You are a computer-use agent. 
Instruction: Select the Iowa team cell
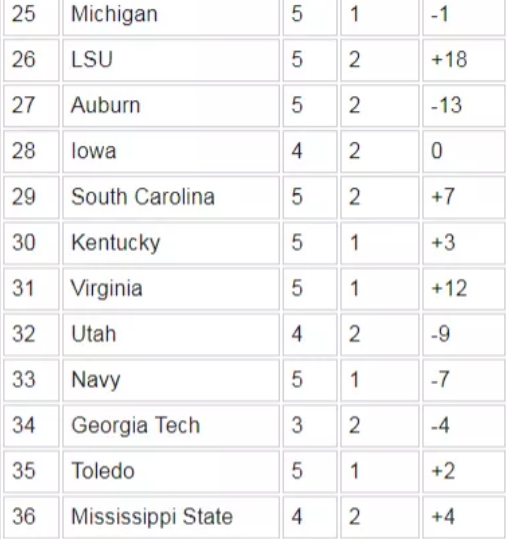point(171,152)
